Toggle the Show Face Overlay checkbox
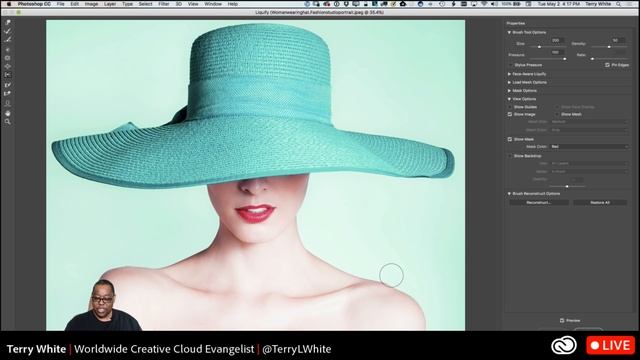640x360 pixels. [557, 107]
